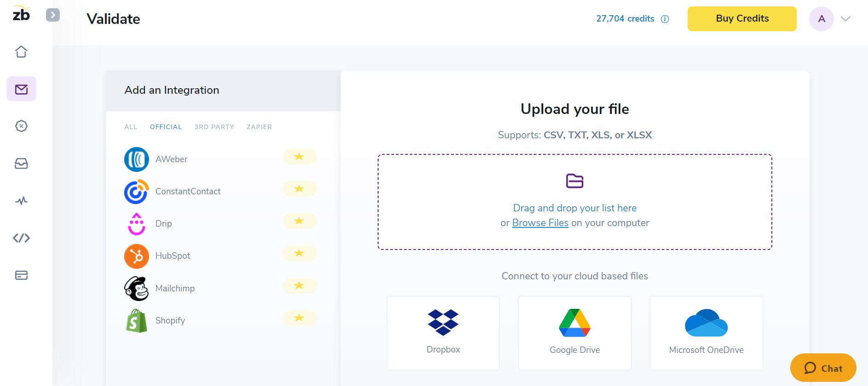The height and width of the screenshot is (386, 868).
Task: Click the drag and drop text
Action: (575, 208)
